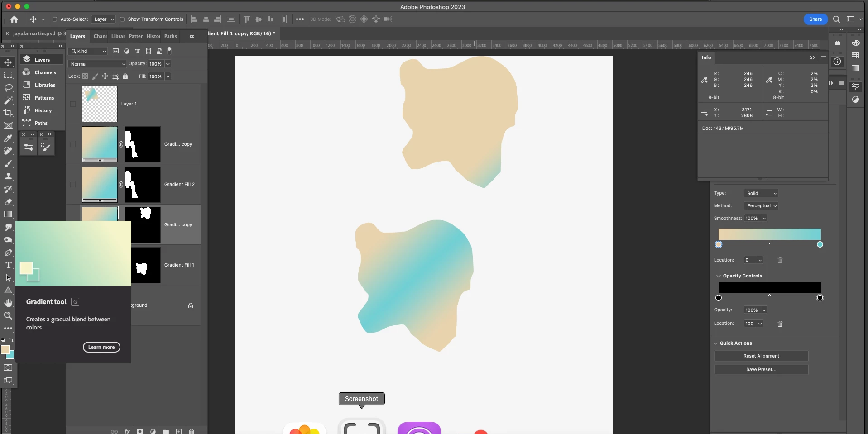Select the Eraser tool

pos(8,201)
